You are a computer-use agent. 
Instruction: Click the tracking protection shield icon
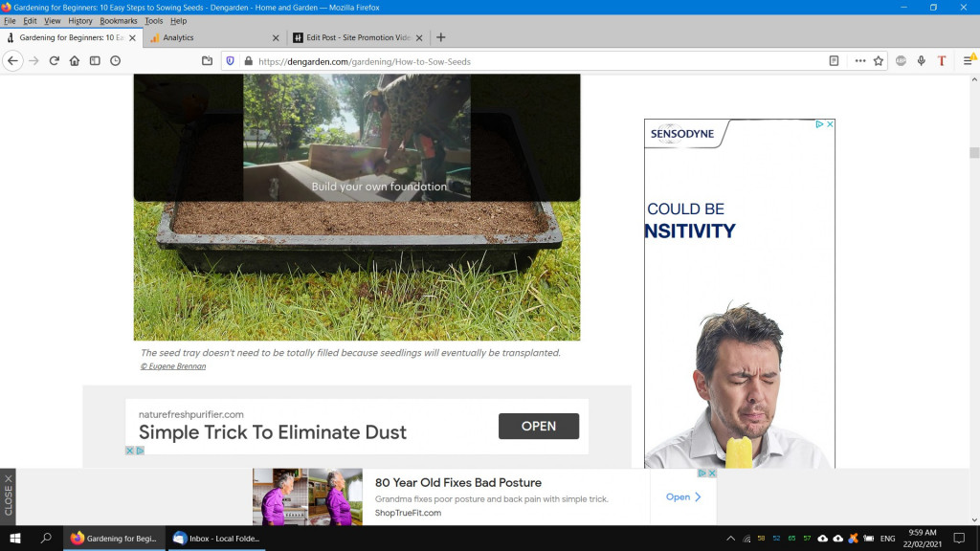tap(230, 60)
